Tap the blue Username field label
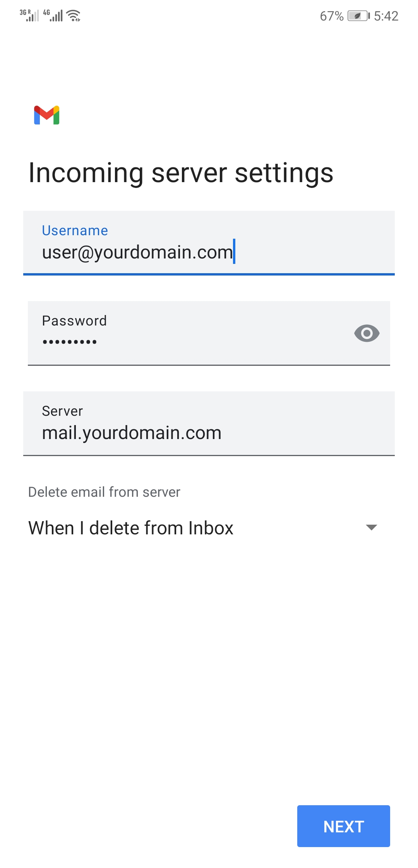The image size is (418, 868). click(x=75, y=231)
